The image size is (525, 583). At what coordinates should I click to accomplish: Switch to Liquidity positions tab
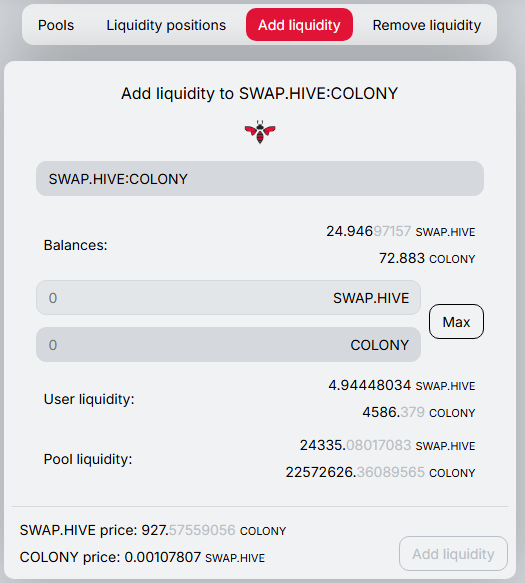click(166, 25)
